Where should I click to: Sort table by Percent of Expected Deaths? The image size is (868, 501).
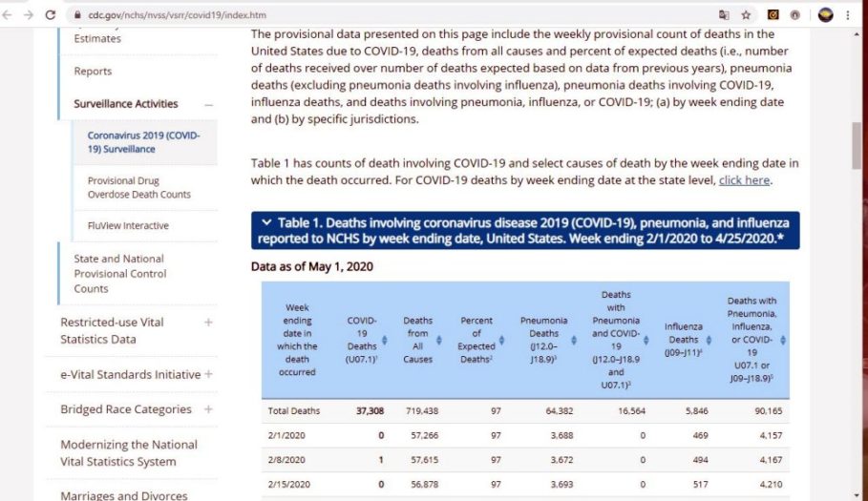click(x=501, y=340)
